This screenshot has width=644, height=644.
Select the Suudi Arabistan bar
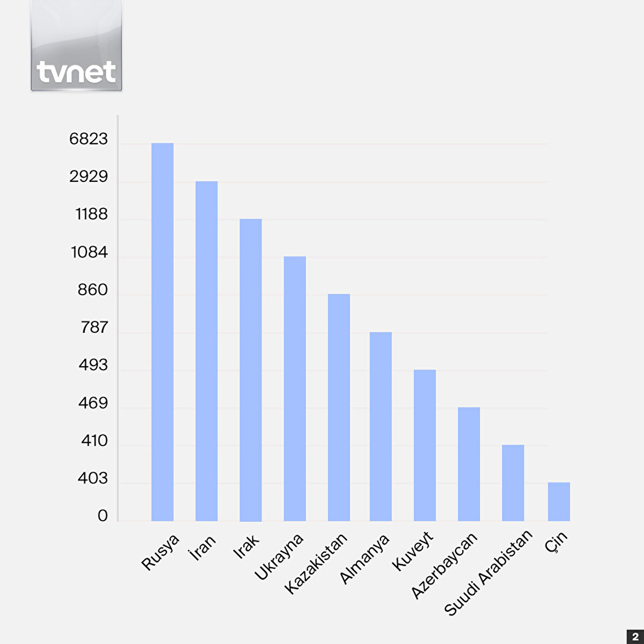coord(513,483)
